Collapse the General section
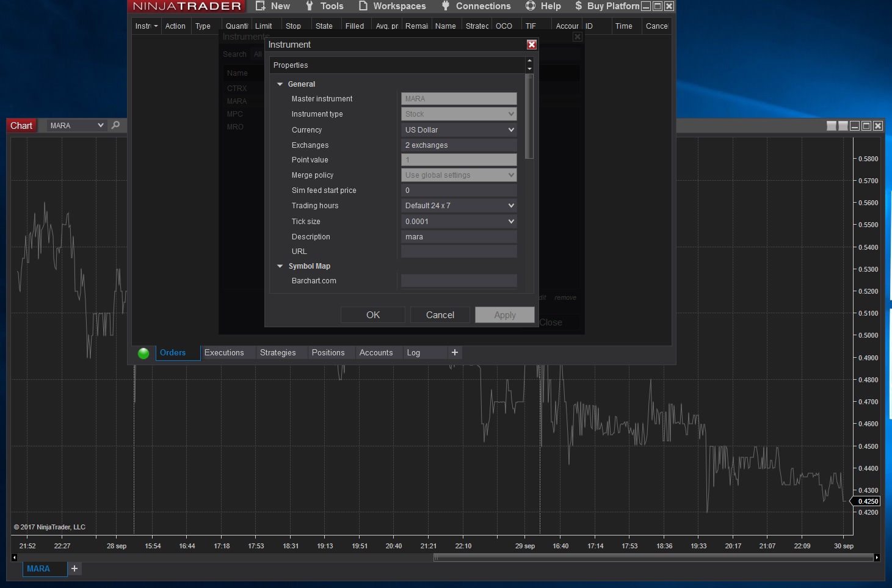Image resolution: width=892 pixels, height=588 pixels. (x=280, y=84)
